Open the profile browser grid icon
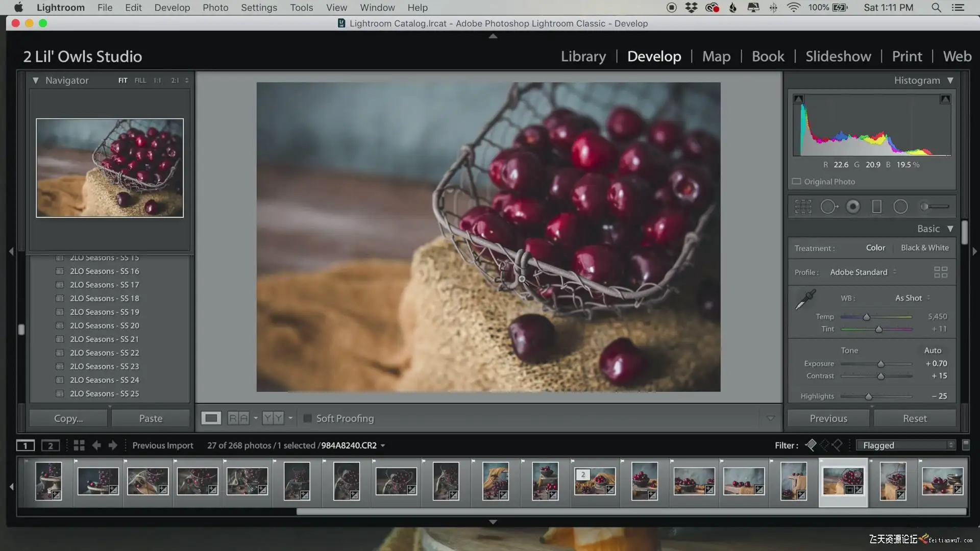980x551 pixels. pos(940,272)
